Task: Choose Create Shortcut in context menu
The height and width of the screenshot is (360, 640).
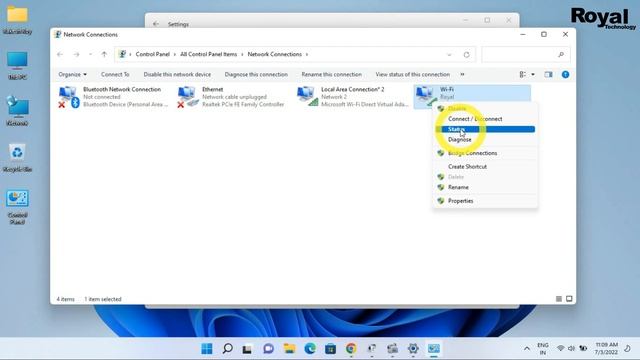Action: pyautogui.click(x=467, y=167)
